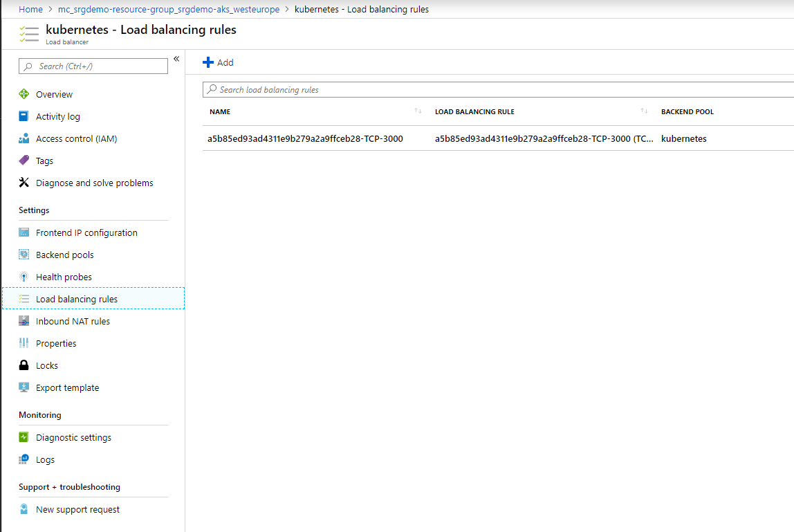Select Backend pools in Settings

[x=64, y=255]
